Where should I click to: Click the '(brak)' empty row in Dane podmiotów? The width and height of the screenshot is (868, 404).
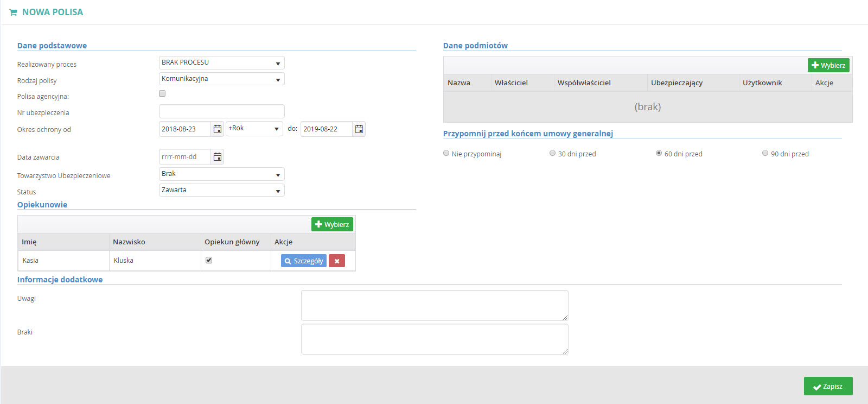pos(648,107)
